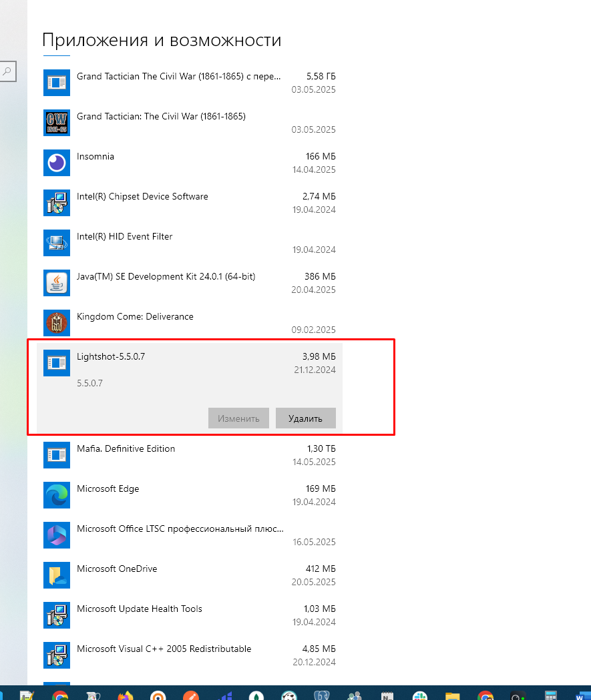591x700 pixels.
Task: Select Mafia. Definitive Edition name
Action: point(126,448)
